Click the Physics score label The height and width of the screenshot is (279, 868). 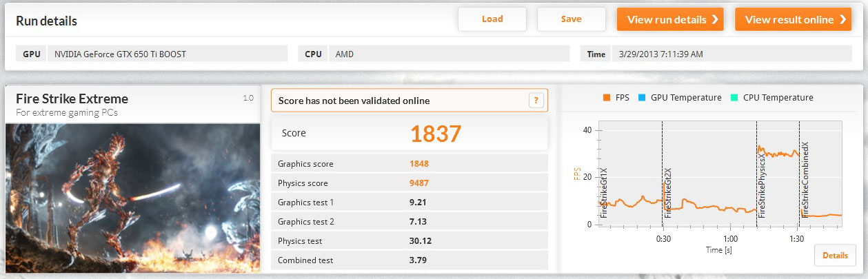coord(303,183)
